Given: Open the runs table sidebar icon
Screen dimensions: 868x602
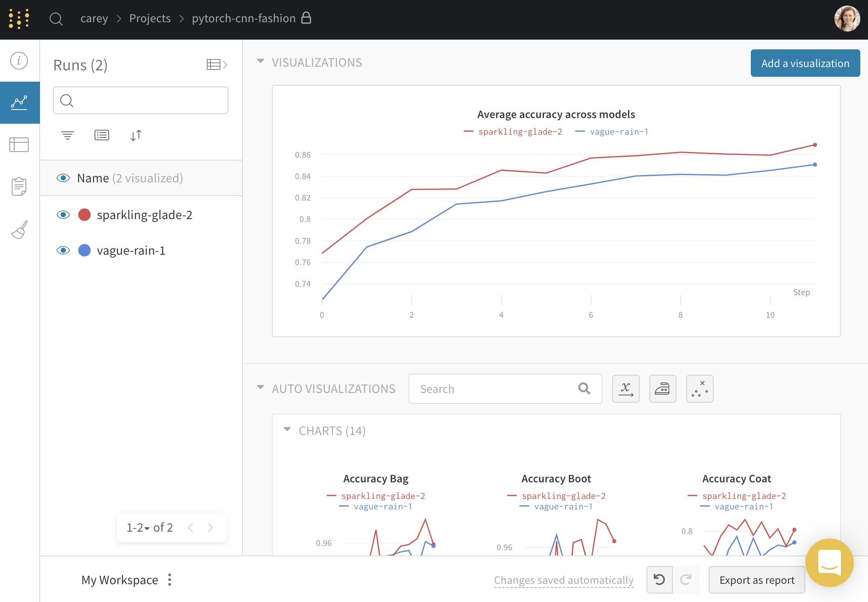Looking at the screenshot, I should (19, 145).
